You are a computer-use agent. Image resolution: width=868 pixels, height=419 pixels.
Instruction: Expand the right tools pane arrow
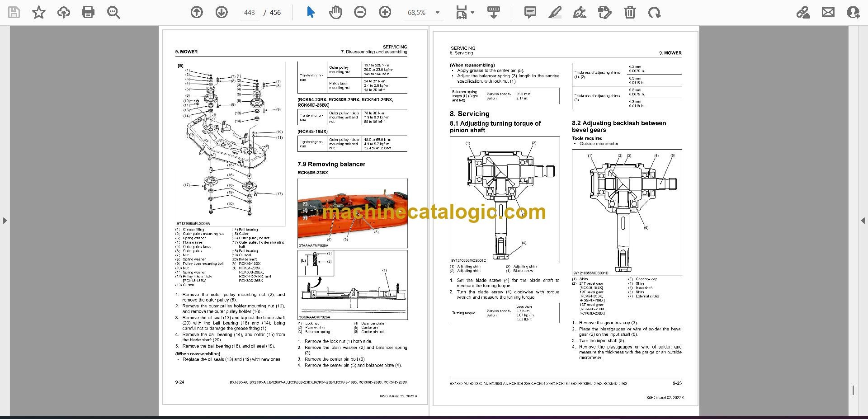point(863,221)
